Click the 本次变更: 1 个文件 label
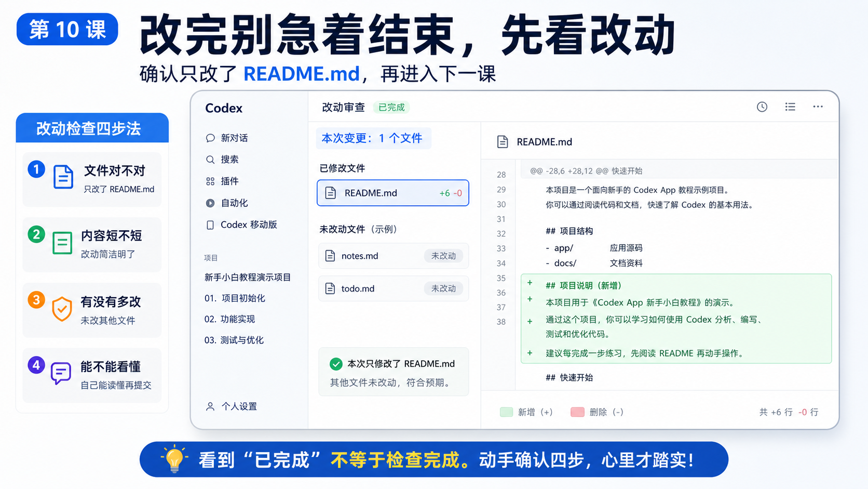 [373, 138]
